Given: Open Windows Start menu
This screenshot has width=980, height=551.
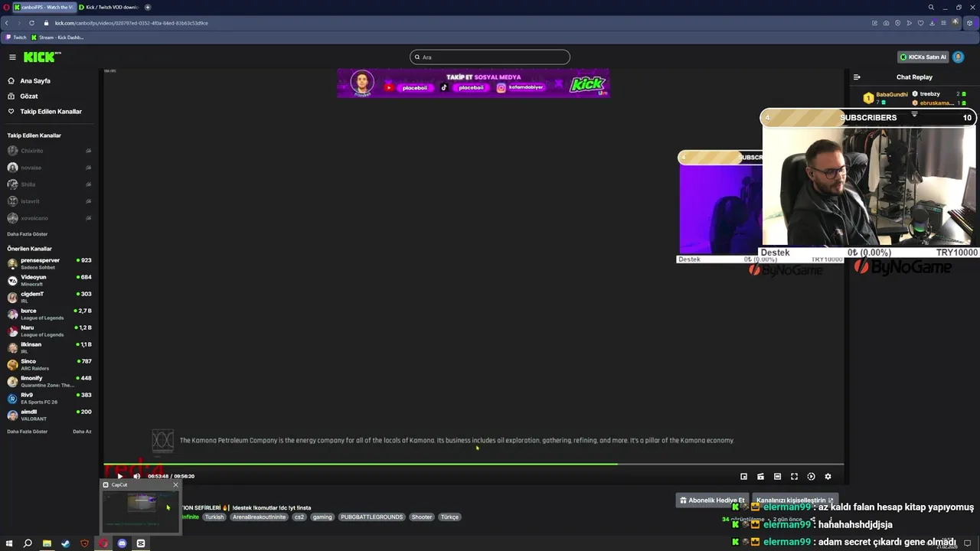Looking at the screenshot, I should coord(9,543).
